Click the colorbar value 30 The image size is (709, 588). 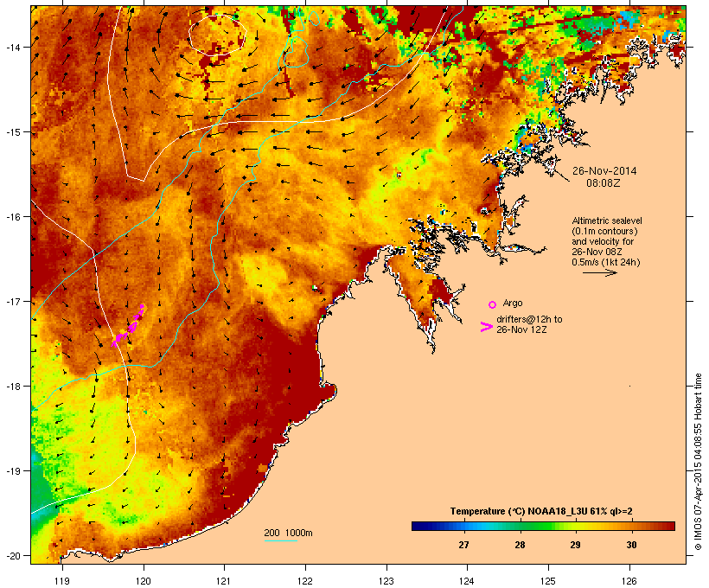pyautogui.click(x=631, y=545)
